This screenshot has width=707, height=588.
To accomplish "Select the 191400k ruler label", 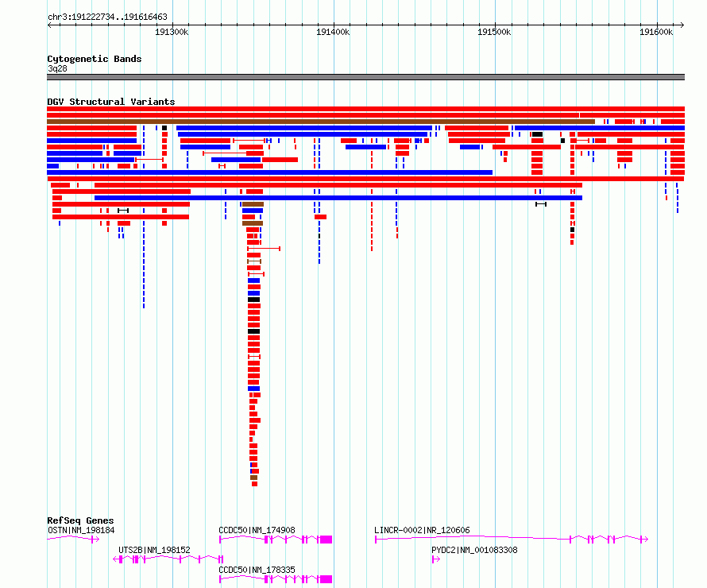I will click(333, 32).
